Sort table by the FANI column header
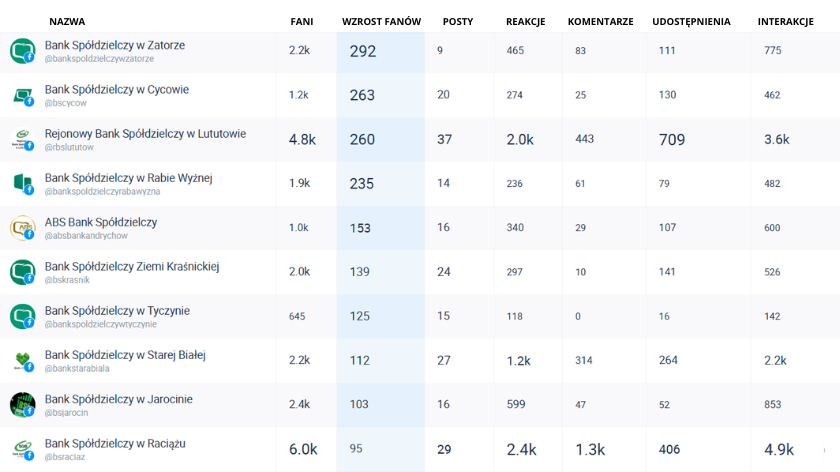 pos(301,21)
